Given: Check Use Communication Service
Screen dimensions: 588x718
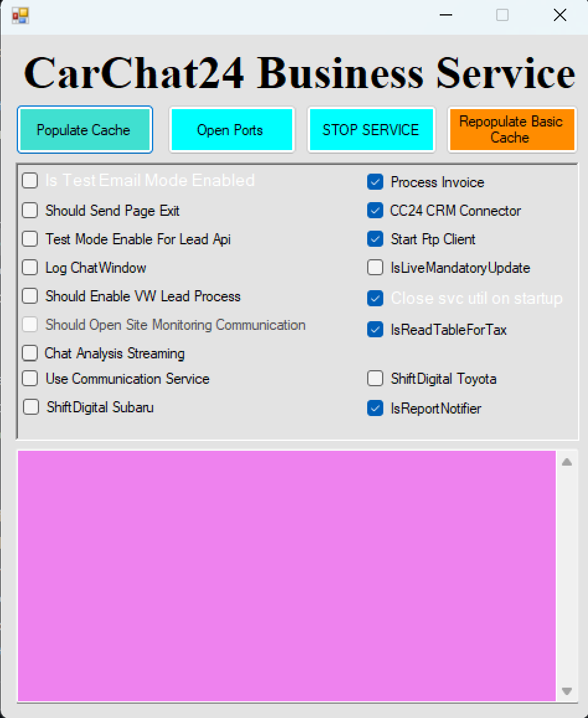Looking at the screenshot, I should click(x=30, y=378).
